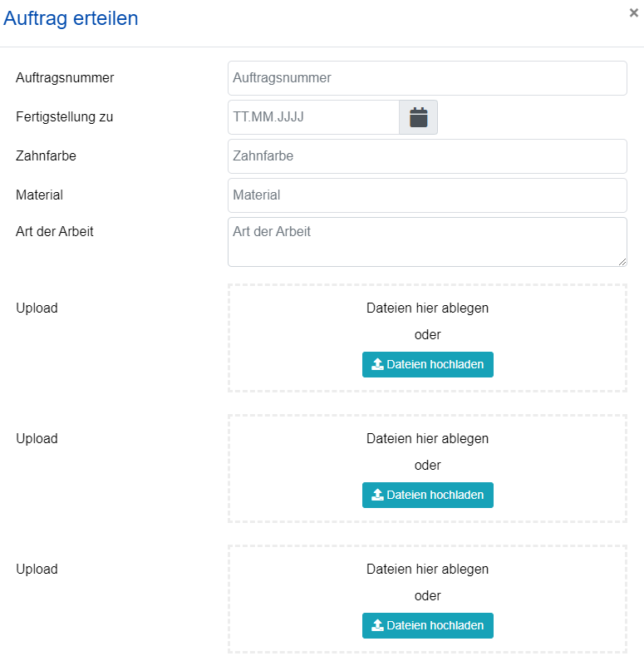Image resolution: width=644 pixels, height=661 pixels.
Task: Click the Auftragsnummer text field
Action: (427, 78)
